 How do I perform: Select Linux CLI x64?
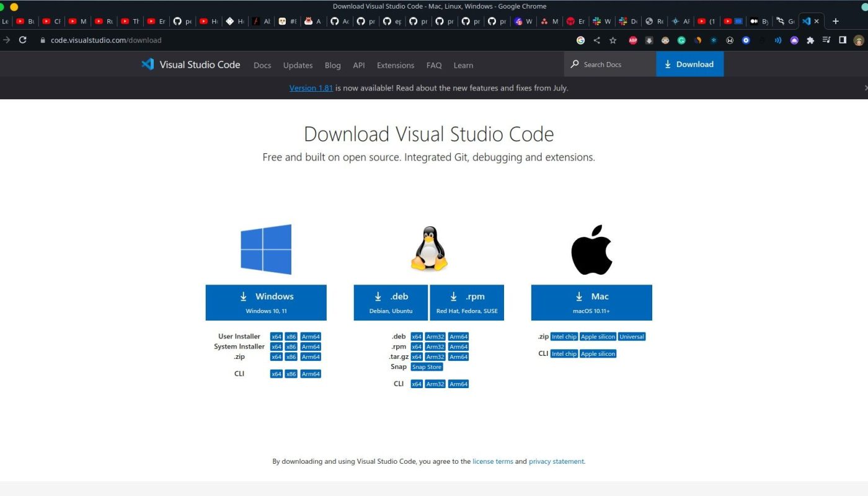click(417, 384)
